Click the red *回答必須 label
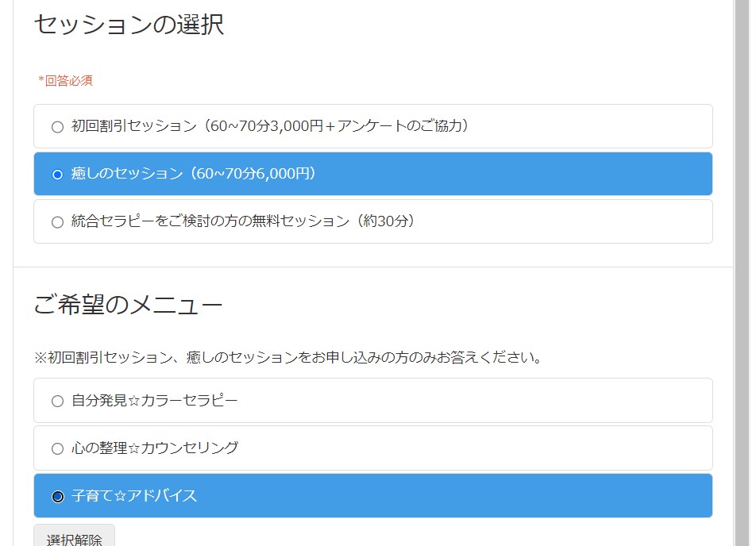The height and width of the screenshot is (546, 756). tap(66, 80)
